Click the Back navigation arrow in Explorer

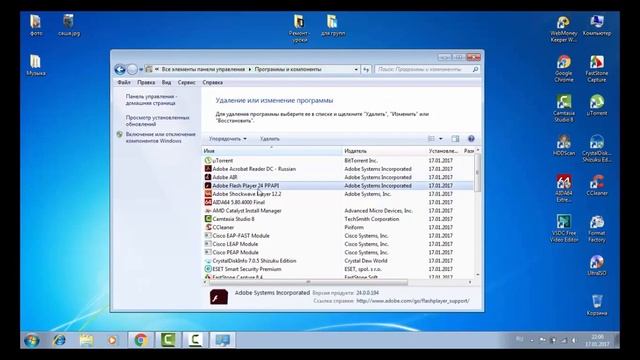pos(120,69)
